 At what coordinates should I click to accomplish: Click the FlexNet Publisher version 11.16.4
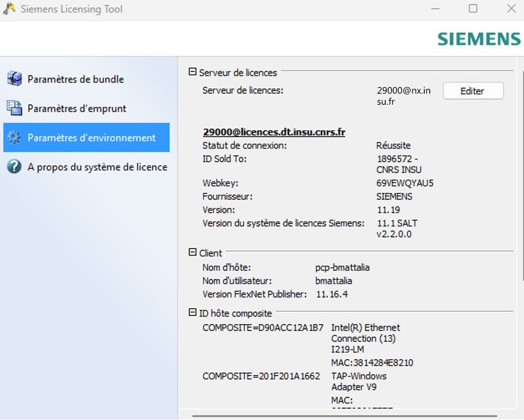pyautogui.click(x=332, y=294)
